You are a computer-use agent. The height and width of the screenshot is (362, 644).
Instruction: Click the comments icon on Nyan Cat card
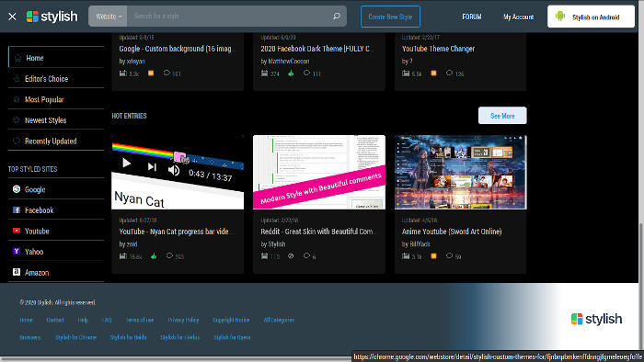[x=169, y=255]
